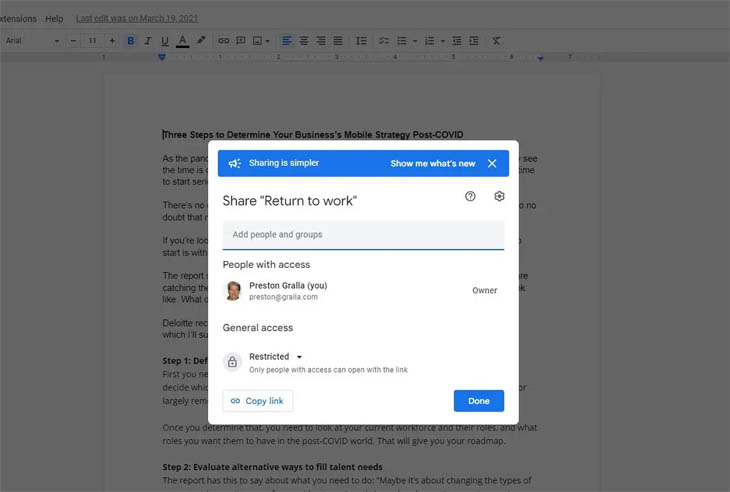Click the insert link toolbar icon
Viewport: 730px width, 492px height.
(x=223, y=41)
